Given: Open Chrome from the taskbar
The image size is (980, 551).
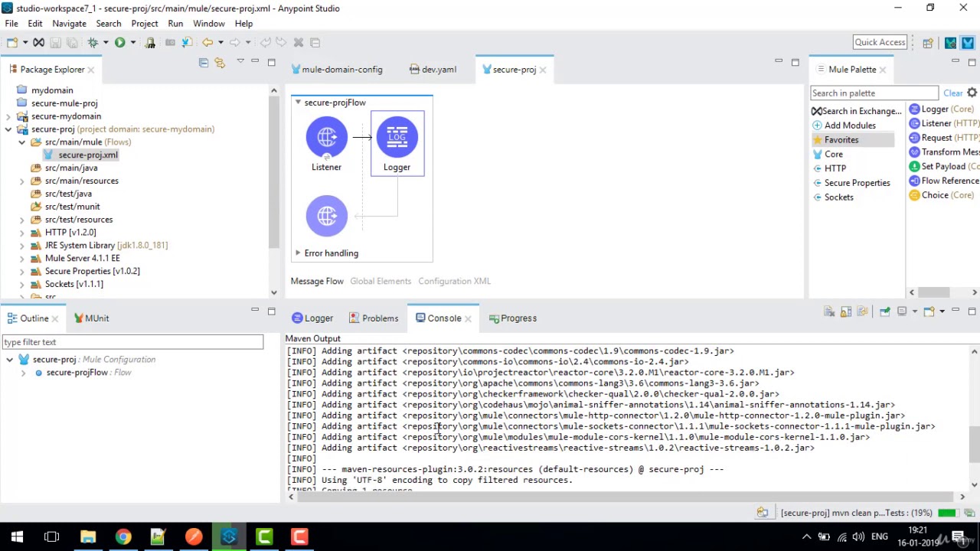Looking at the screenshot, I should click(x=122, y=536).
